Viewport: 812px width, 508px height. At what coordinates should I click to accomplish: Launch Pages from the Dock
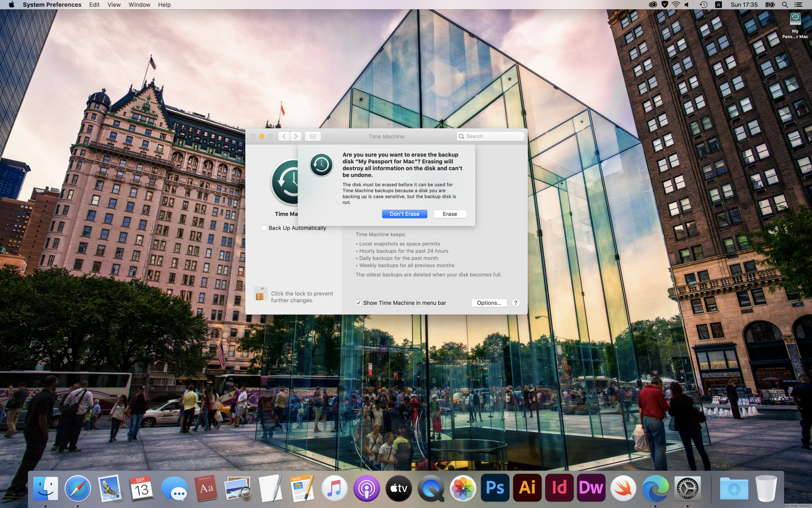(x=302, y=488)
